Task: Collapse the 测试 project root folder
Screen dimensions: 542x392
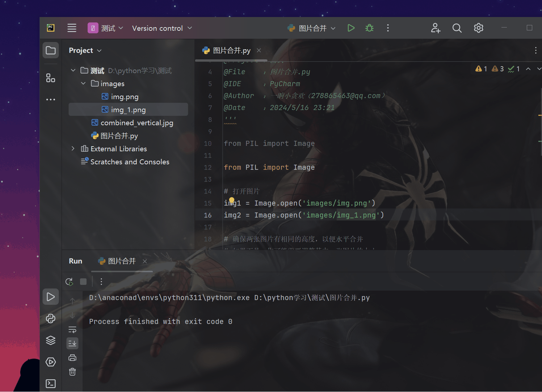Action: tap(73, 70)
